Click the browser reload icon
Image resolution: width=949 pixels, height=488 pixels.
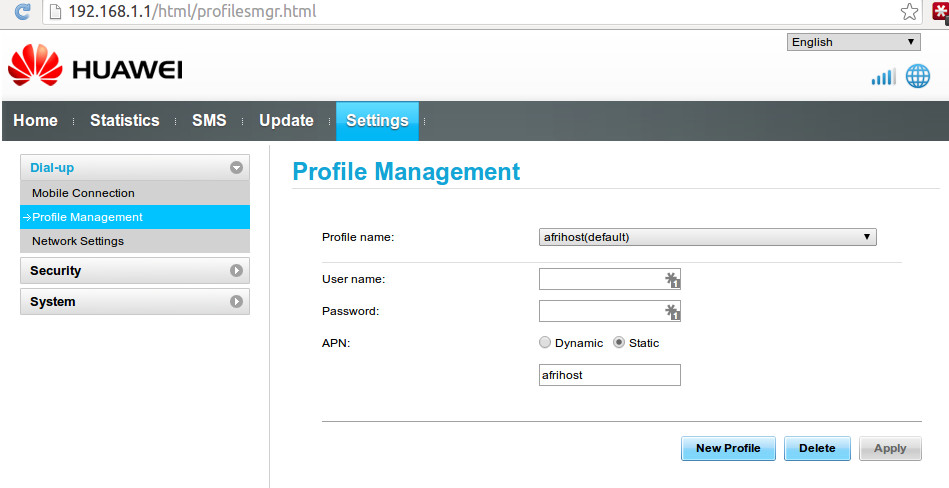pos(22,12)
